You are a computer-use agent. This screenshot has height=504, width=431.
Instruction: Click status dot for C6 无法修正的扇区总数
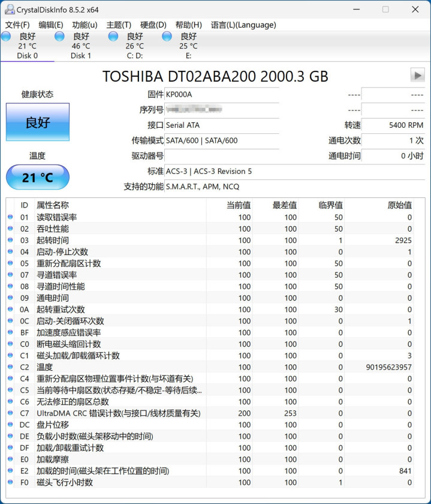10,401
